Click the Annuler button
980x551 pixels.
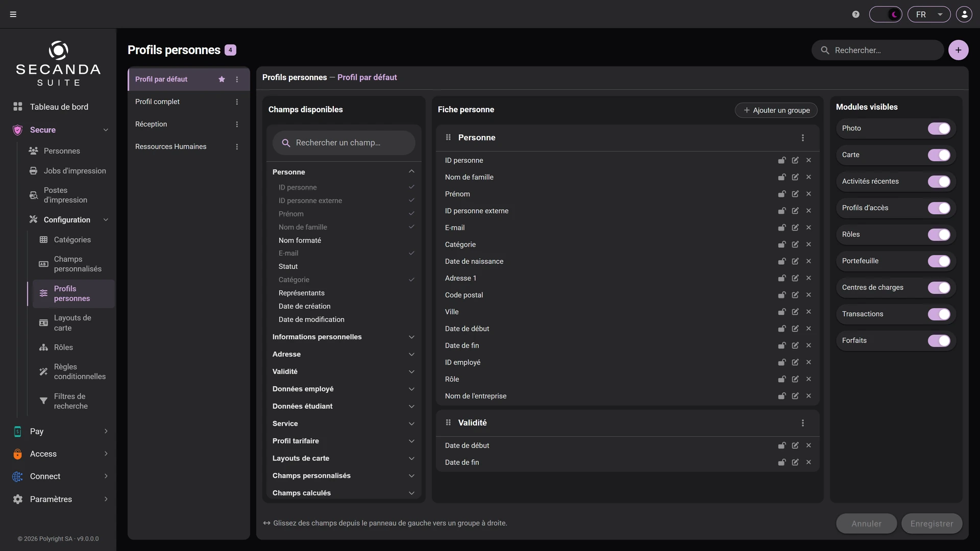tap(866, 524)
